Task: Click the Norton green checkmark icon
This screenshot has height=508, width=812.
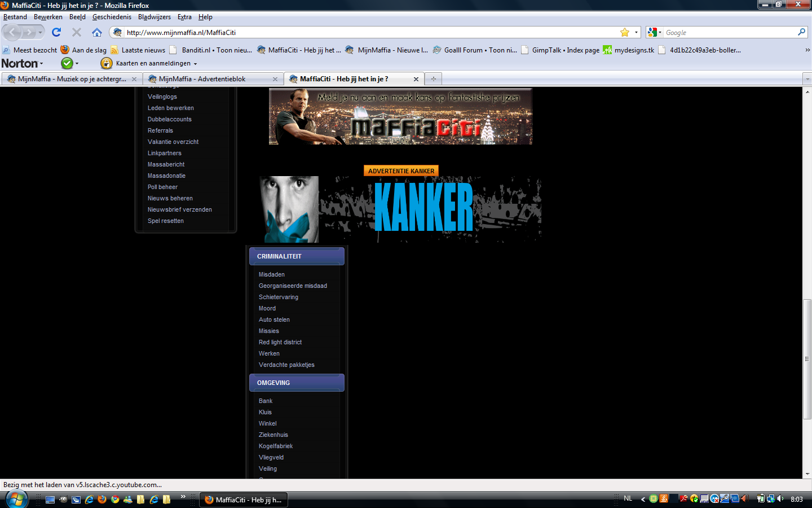Action: [x=67, y=63]
